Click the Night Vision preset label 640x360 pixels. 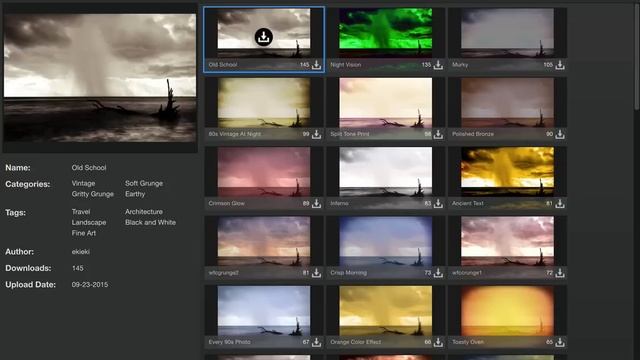point(345,65)
